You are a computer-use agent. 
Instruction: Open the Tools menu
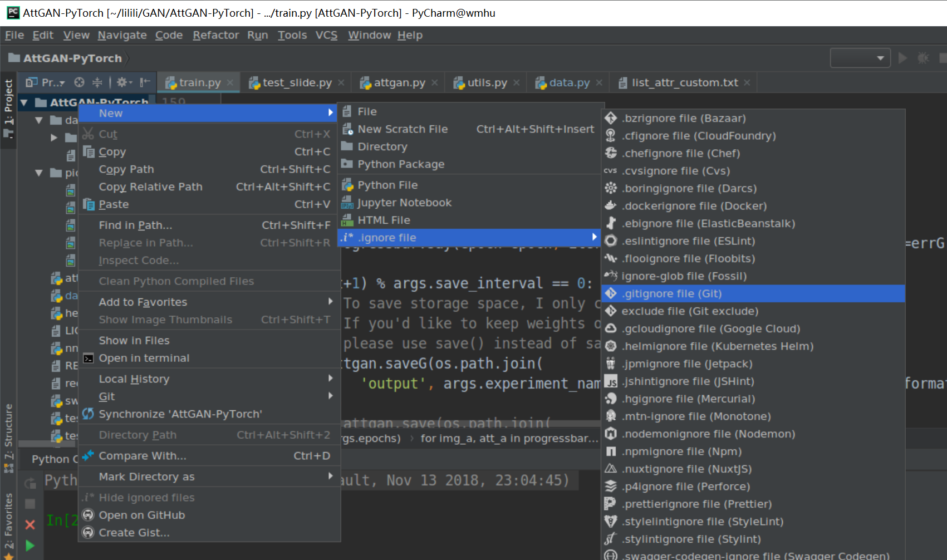pos(292,35)
